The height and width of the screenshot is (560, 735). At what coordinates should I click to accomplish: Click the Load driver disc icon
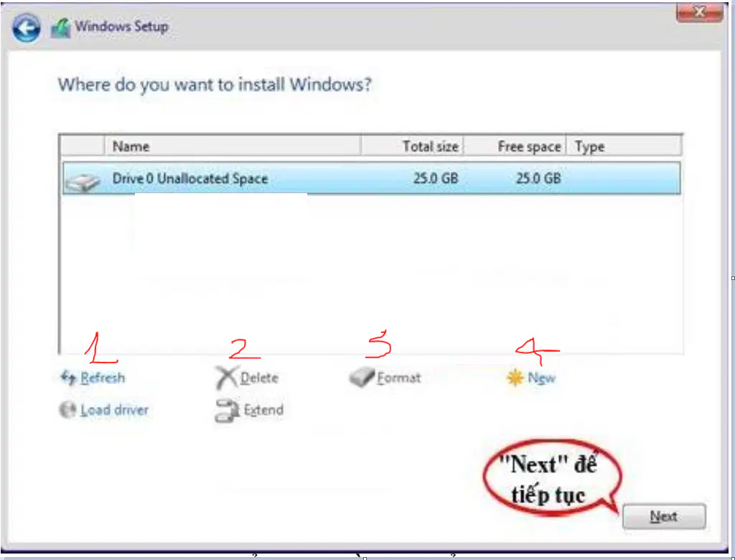pos(67,409)
